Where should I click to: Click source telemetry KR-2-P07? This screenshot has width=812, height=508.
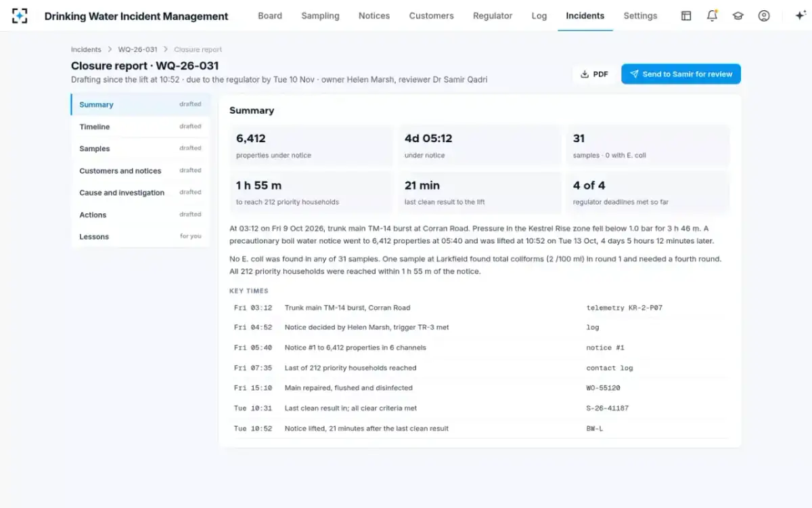(624, 308)
